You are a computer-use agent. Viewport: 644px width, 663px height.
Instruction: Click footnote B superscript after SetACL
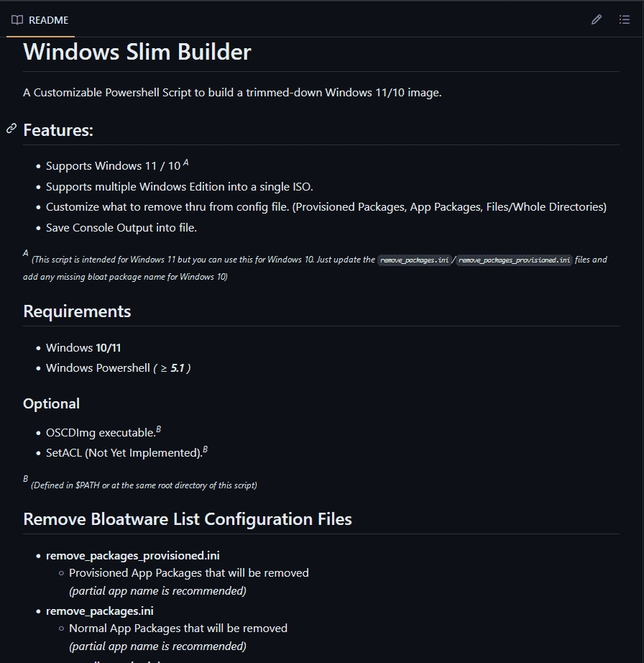point(205,448)
